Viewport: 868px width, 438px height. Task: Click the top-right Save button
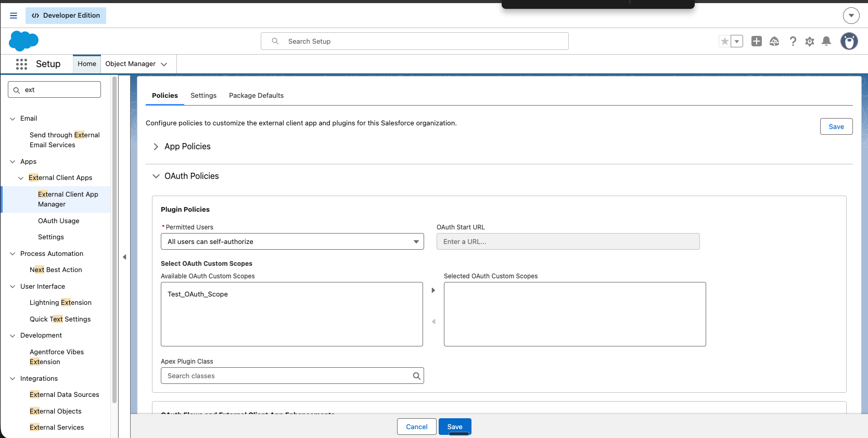836,126
